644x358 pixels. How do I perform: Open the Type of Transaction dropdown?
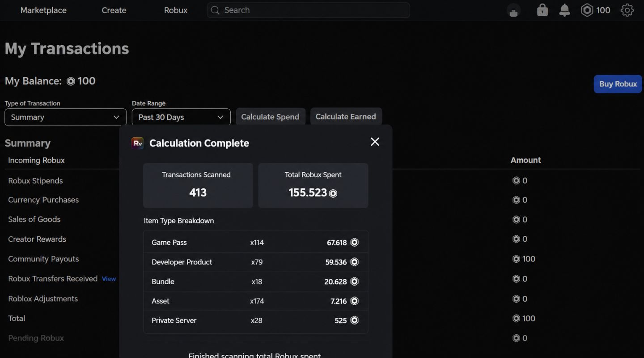point(65,117)
